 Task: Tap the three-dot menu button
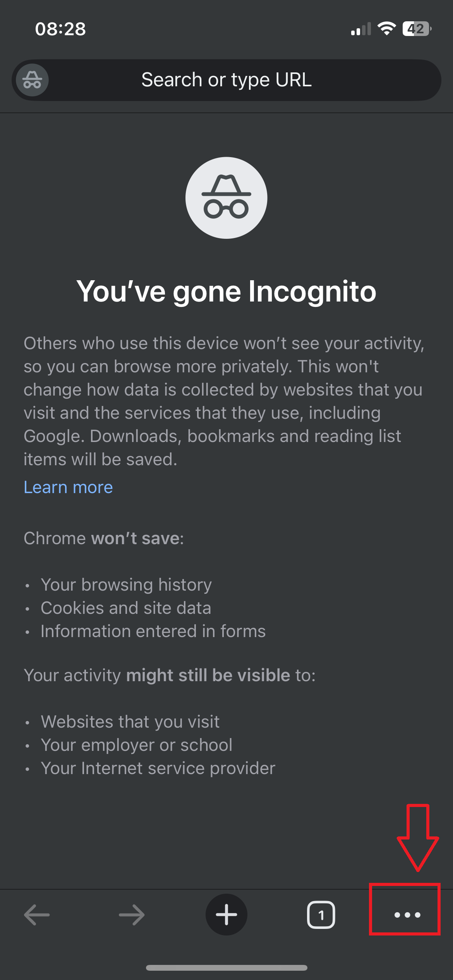click(x=407, y=915)
